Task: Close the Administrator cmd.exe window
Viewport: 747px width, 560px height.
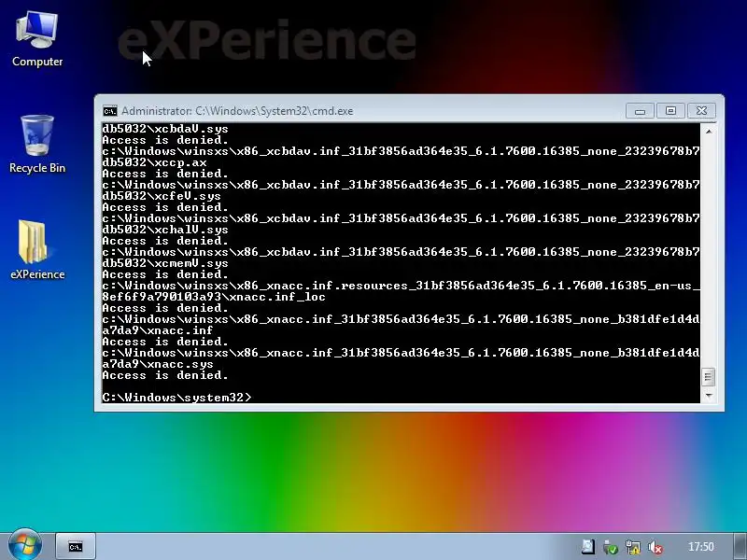Action: coord(701,111)
